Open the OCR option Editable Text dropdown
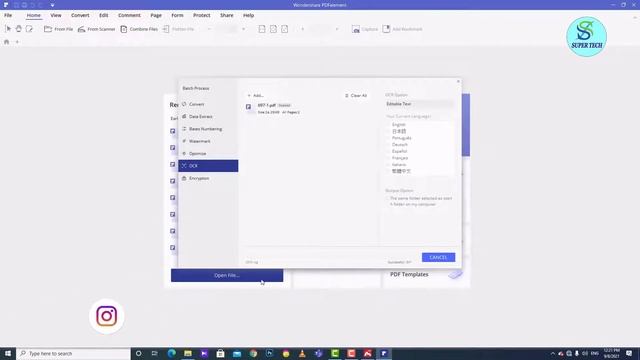 click(419, 104)
